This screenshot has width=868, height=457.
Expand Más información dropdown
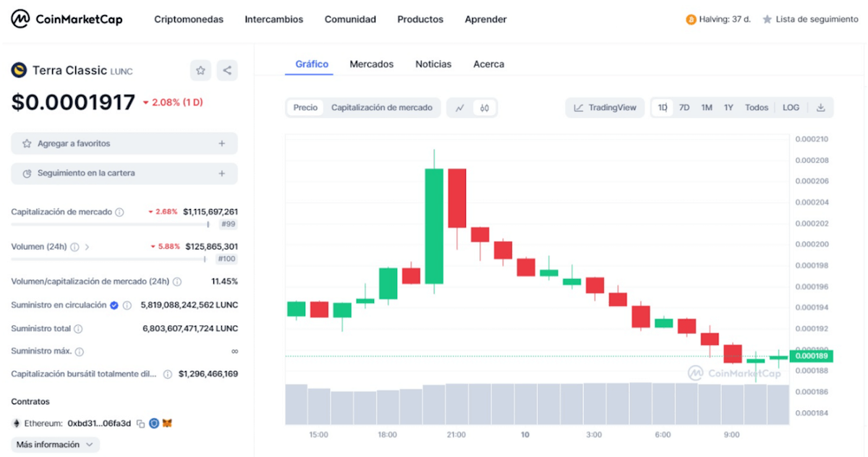pos(54,445)
